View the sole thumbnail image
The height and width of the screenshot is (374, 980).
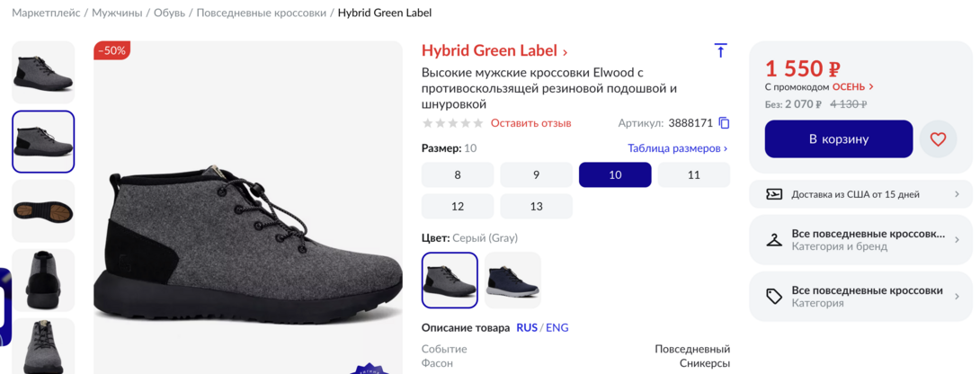tap(43, 210)
